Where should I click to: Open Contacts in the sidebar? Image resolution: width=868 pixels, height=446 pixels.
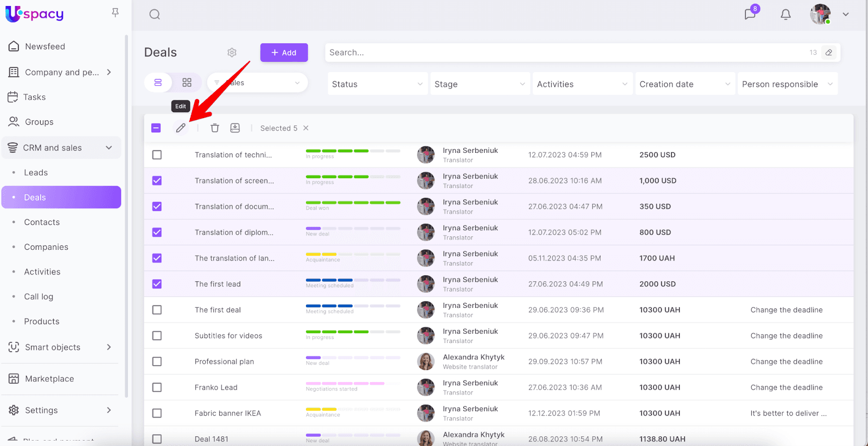(42, 222)
